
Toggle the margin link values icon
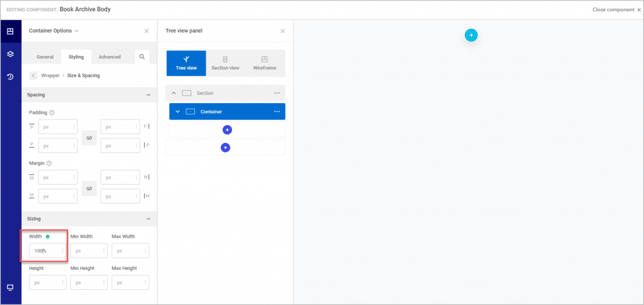(89, 188)
